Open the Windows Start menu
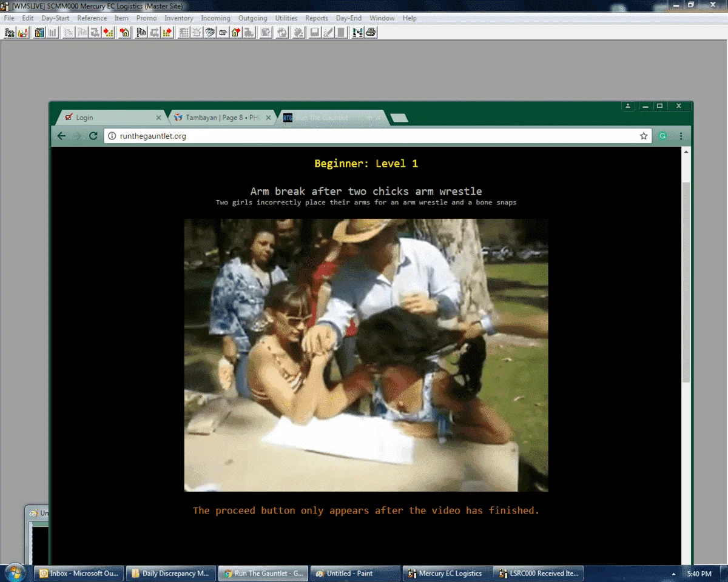Image resolution: width=728 pixels, height=582 pixels. (15, 573)
